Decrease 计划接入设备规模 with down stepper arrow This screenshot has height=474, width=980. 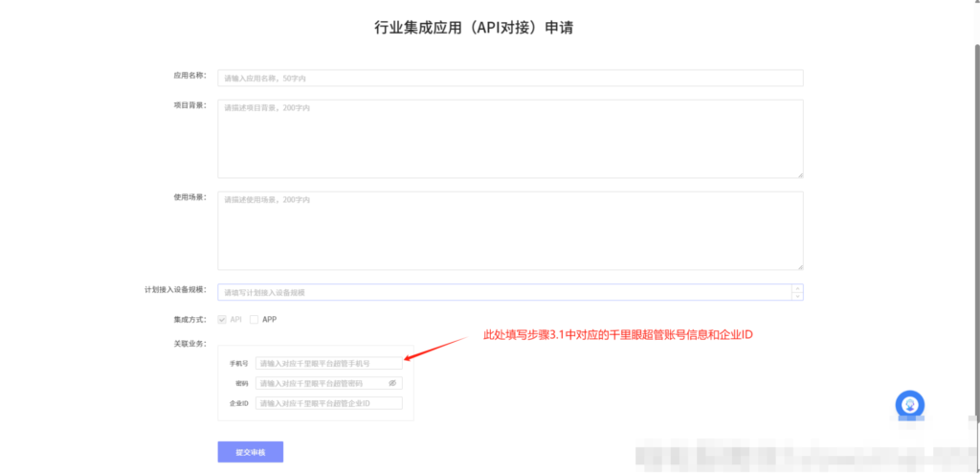pos(797,297)
